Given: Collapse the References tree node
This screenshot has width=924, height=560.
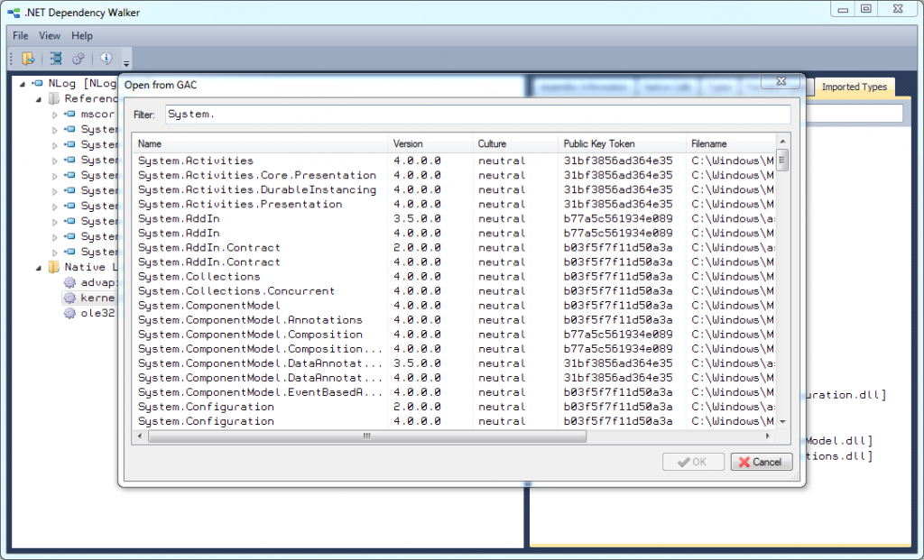Looking at the screenshot, I should point(39,99).
